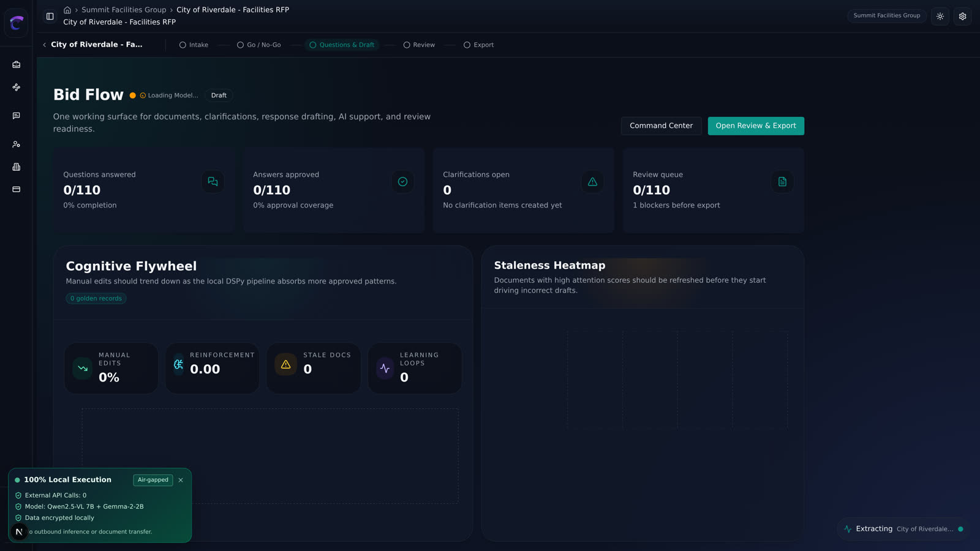Click Data encrypted locally line
Viewport: 980px width, 551px height.
pyautogui.click(x=55, y=518)
